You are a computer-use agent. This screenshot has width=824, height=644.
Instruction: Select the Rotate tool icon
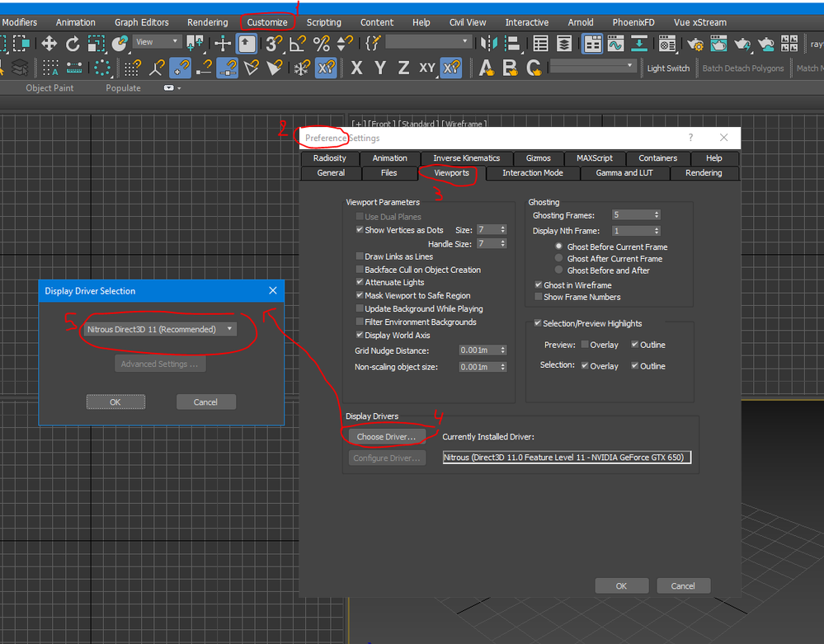click(73, 44)
